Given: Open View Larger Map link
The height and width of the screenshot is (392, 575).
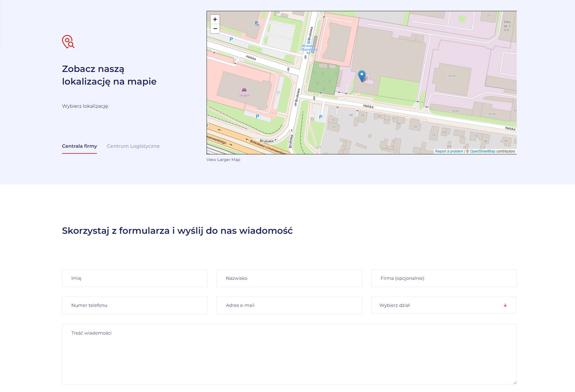Looking at the screenshot, I should [223, 160].
